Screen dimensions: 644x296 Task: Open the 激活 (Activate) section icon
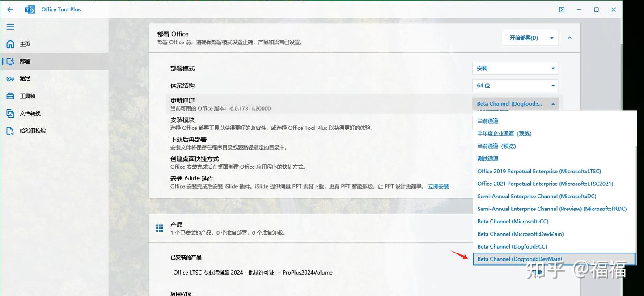point(10,78)
